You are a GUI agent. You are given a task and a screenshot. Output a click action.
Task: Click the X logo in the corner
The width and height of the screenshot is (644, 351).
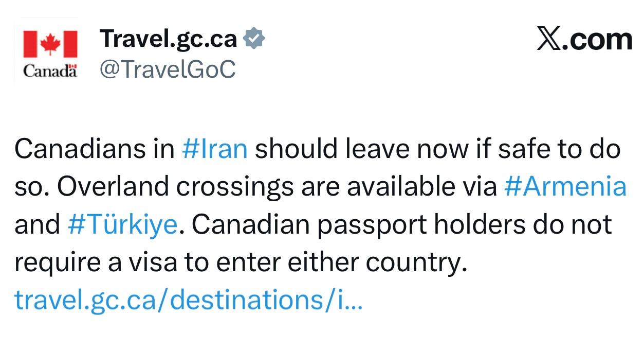point(548,39)
